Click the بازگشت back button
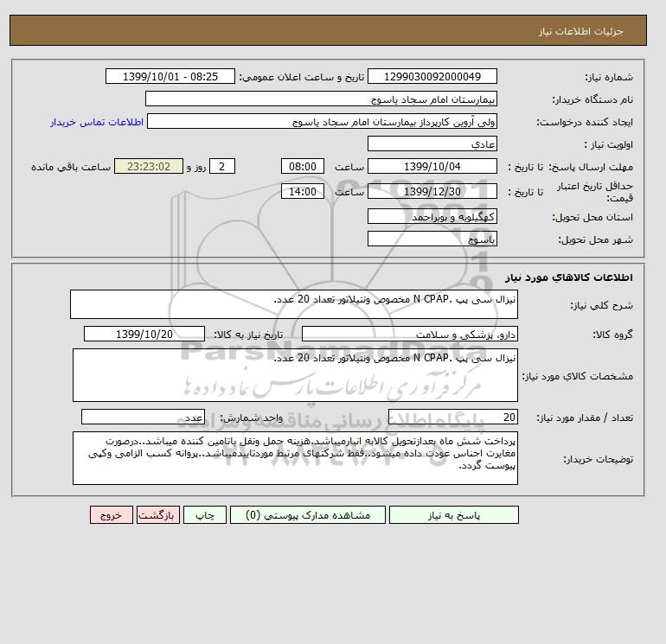Viewport: 666px width, 644px height. point(158,515)
